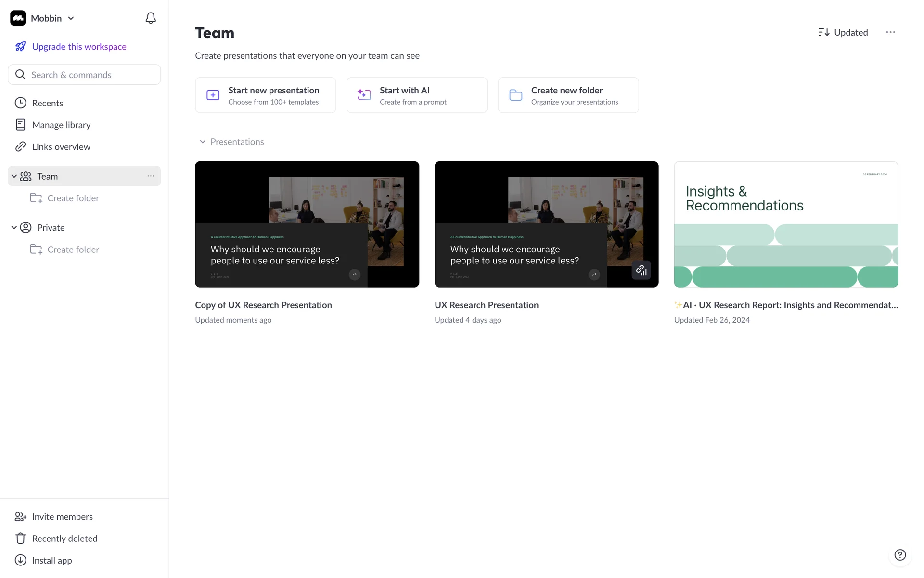Open the Updated sort dropdown
Screen dimensions: 924x578
coord(843,32)
